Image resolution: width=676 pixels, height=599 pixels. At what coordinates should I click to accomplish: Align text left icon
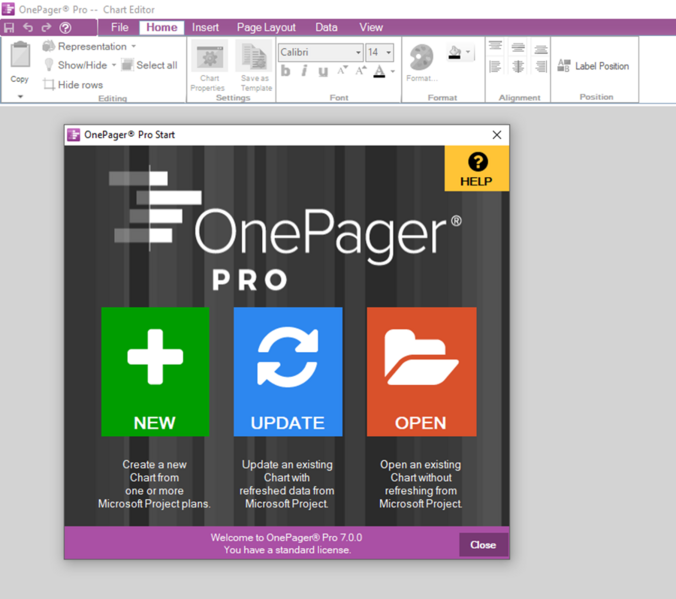click(x=495, y=66)
